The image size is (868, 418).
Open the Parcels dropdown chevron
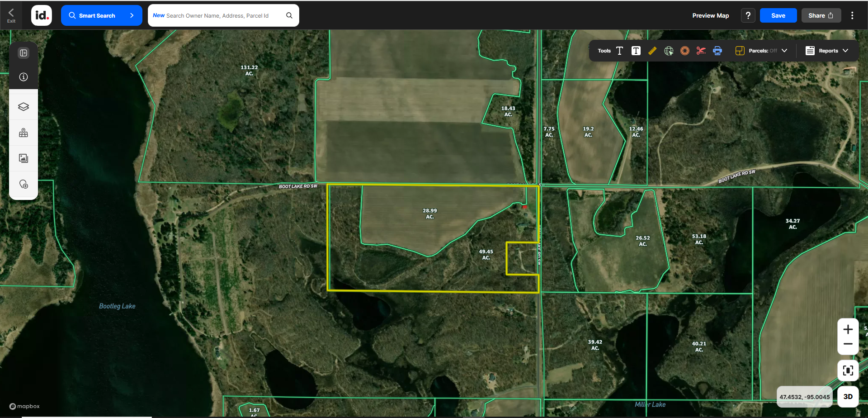784,50
